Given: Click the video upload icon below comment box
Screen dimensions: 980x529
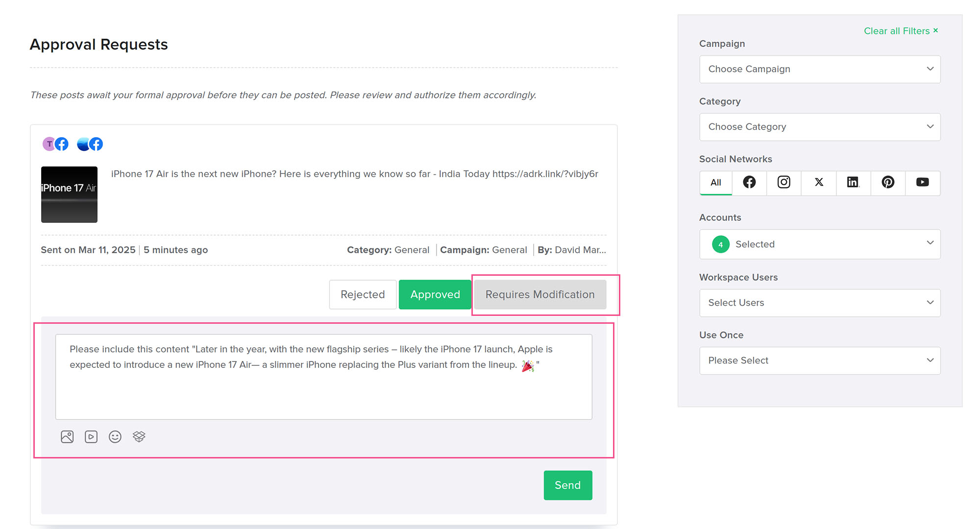Looking at the screenshot, I should click(91, 436).
